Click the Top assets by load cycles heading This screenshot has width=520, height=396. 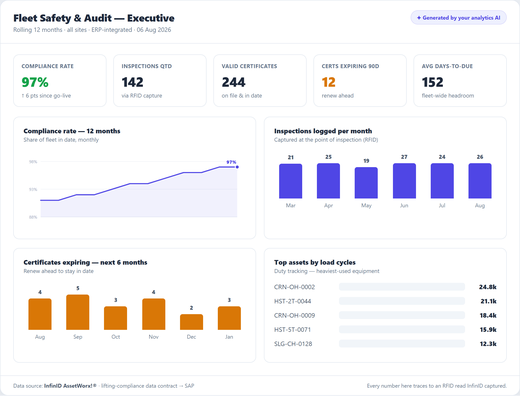315,262
